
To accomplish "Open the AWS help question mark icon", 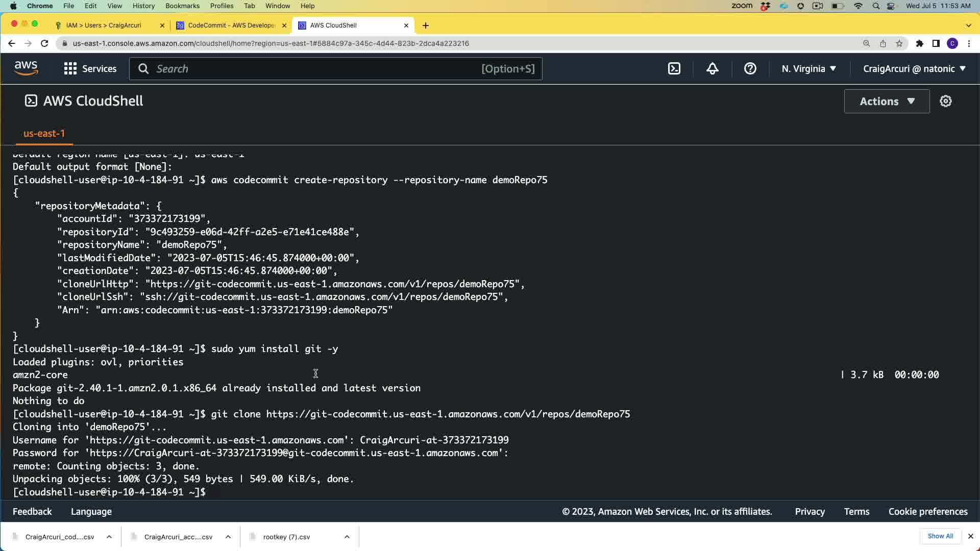I will (x=750, y=69).
